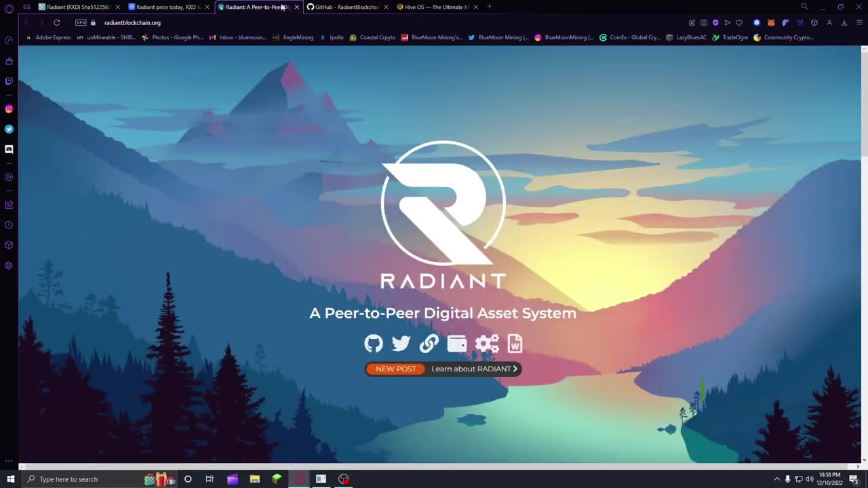Switch to Radiant price today tab

pyautogui.click(x=167, y=7)
